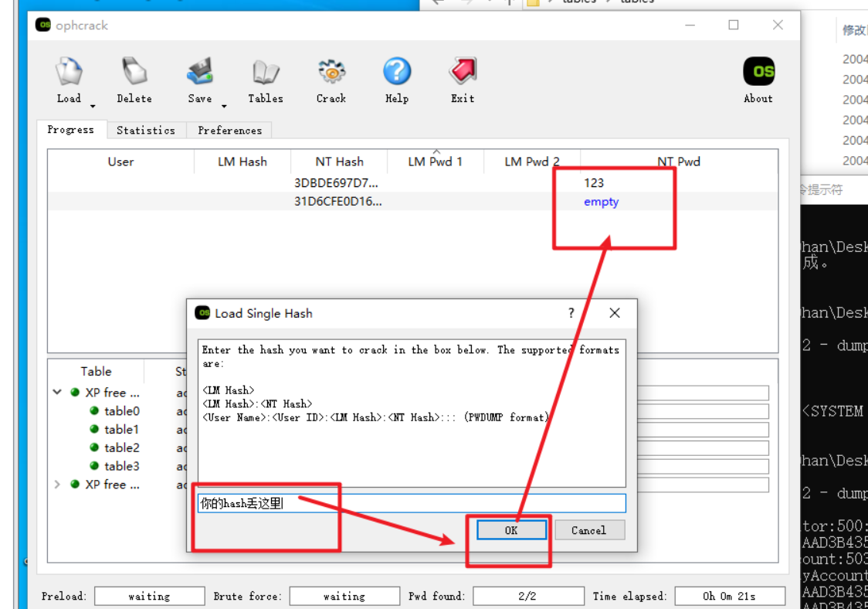Start cracking with the Crack gear icon
868x609 pixels.
coord(331,73)
